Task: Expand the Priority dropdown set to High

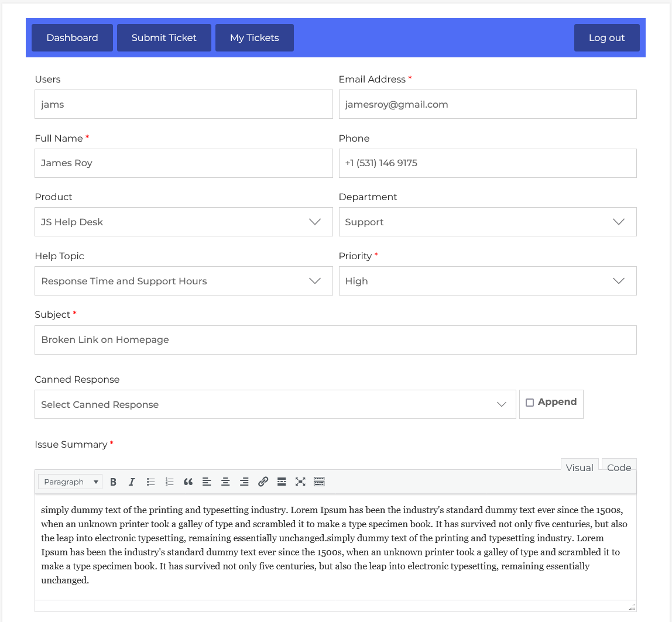Action: coord(487,281)
